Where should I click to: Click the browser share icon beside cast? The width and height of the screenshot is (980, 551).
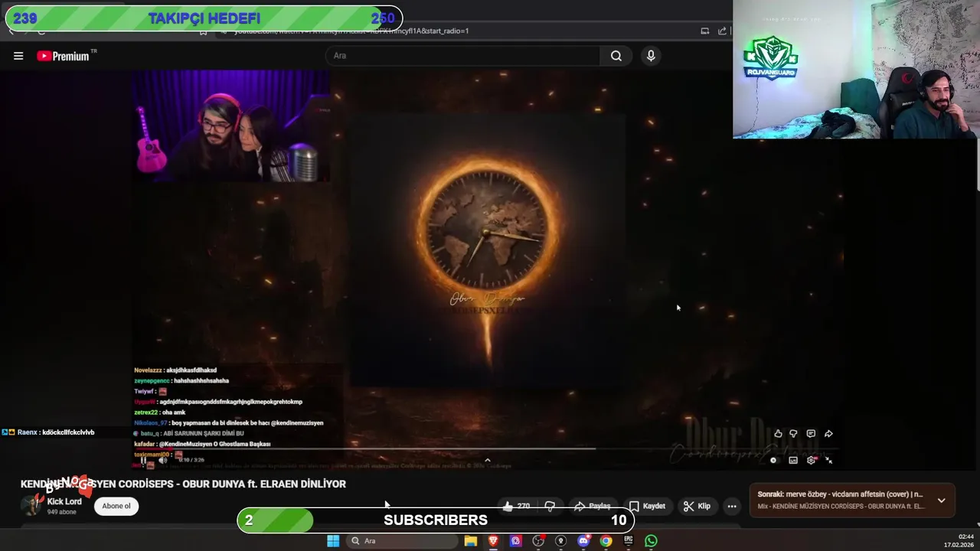click(x=722, y=31)
